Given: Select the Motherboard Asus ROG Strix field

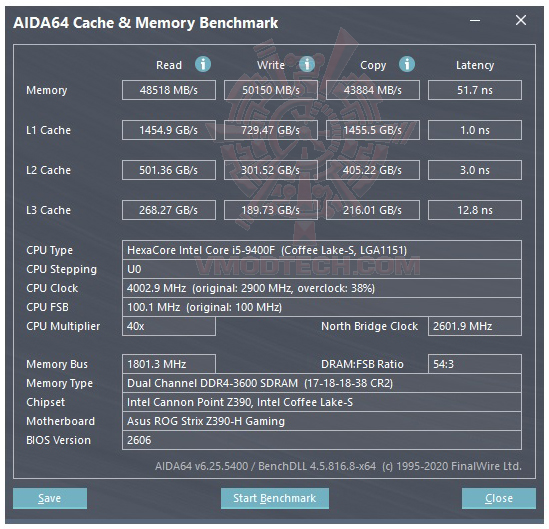Looking at the screenshot, I should [x=322, y=421].
